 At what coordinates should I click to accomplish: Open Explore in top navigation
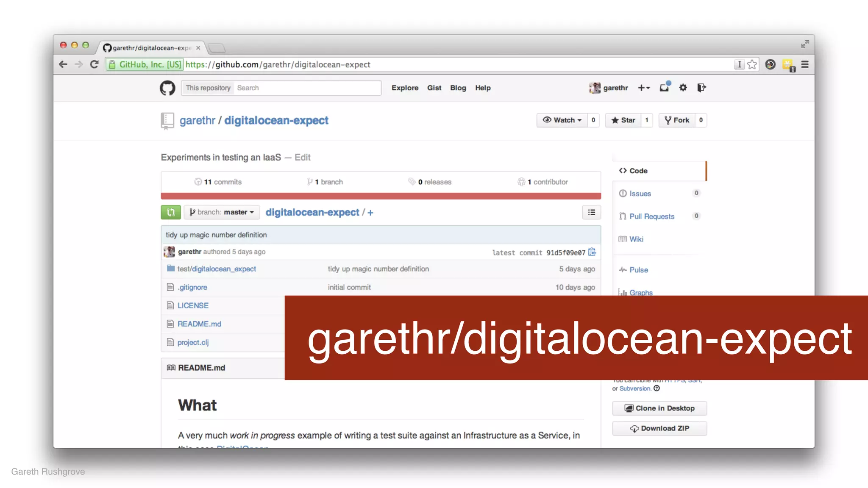(405, 88)
